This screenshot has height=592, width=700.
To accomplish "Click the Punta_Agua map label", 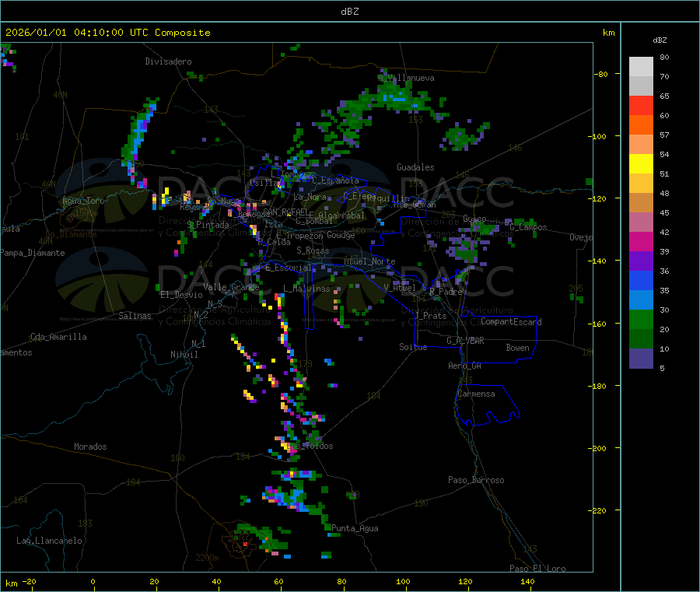I will [x=355, y=528].
